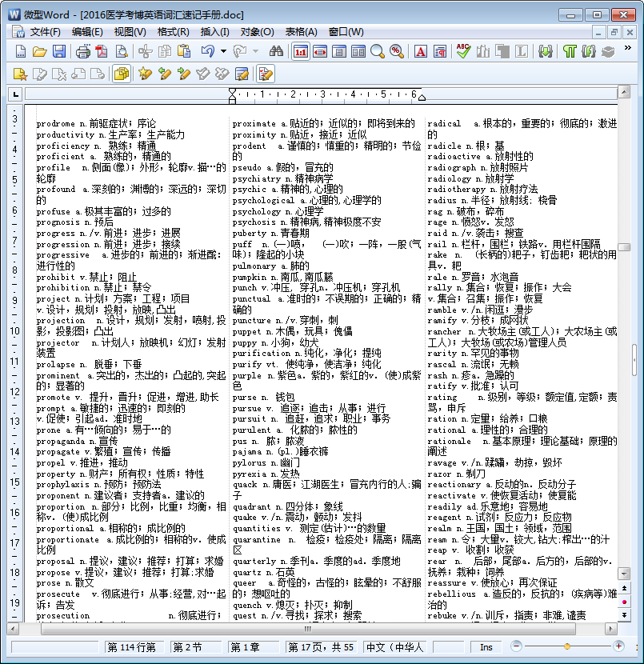The image size is (644, 664).
Task: Paste from the clipboard icon
Action: point(184,52)
